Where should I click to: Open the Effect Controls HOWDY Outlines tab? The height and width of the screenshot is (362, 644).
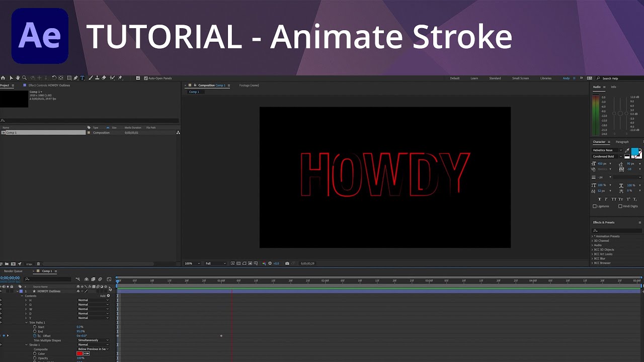[49, 85]
